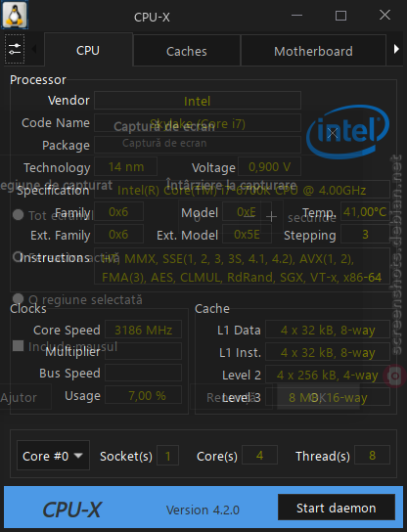The image size is (407, 532).
Task: Switch to the Caches tab
Action: coord(186,51)
